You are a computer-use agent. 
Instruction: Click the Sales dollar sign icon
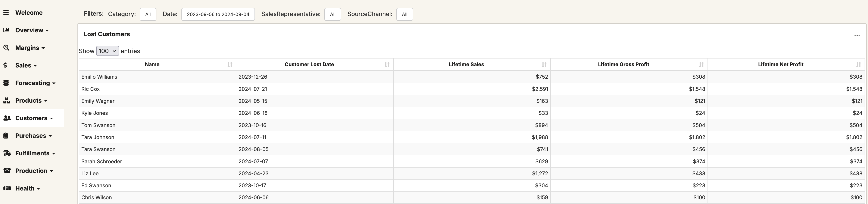click(x=5, y=66)
